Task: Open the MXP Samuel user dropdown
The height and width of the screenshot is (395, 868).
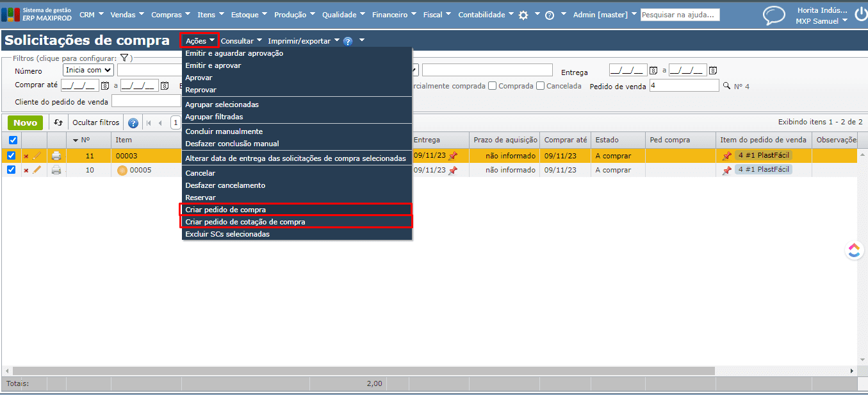Action: tap(821, 21)
